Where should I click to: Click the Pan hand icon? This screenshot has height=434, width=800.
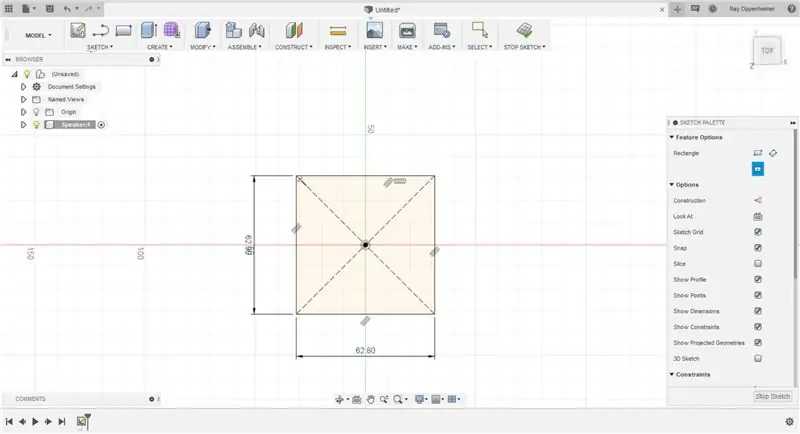coord(370,399)
